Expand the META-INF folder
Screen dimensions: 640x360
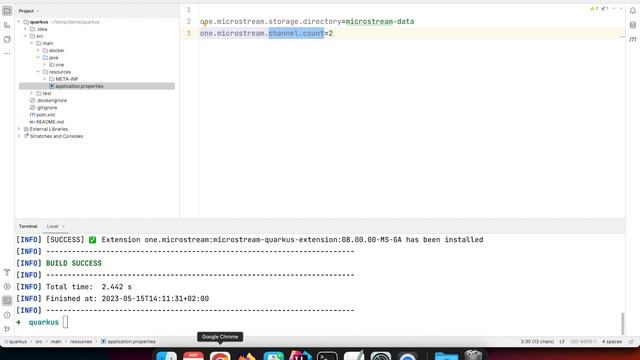[x=45, y=79]
